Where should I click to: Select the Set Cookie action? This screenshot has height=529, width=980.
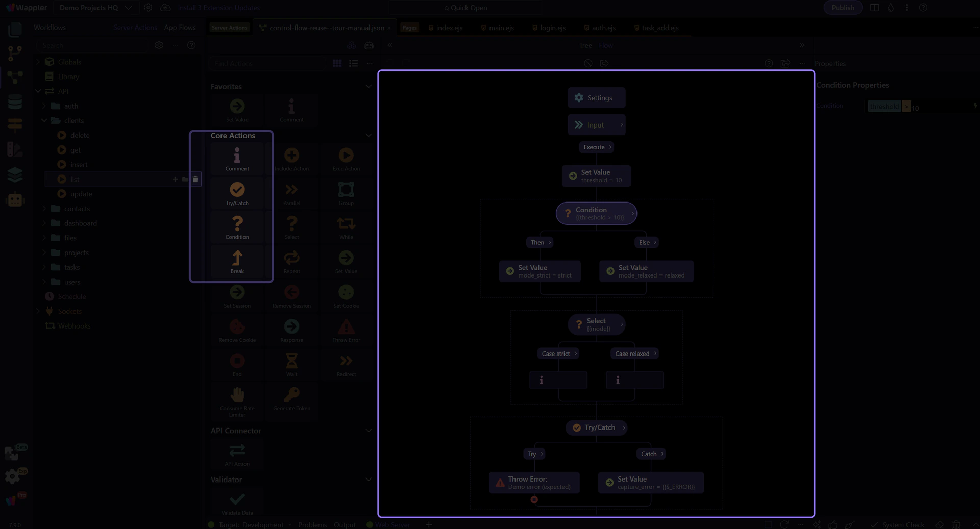click(x=346, y=296)
